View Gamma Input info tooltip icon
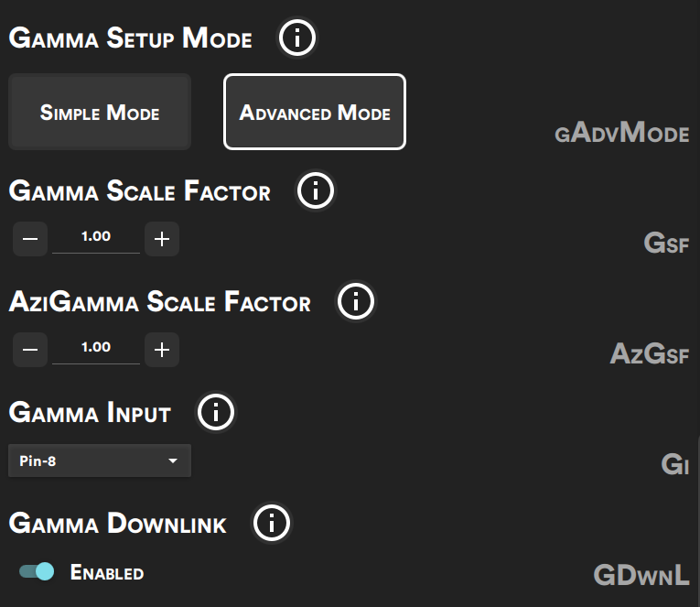 coord(216,412)
